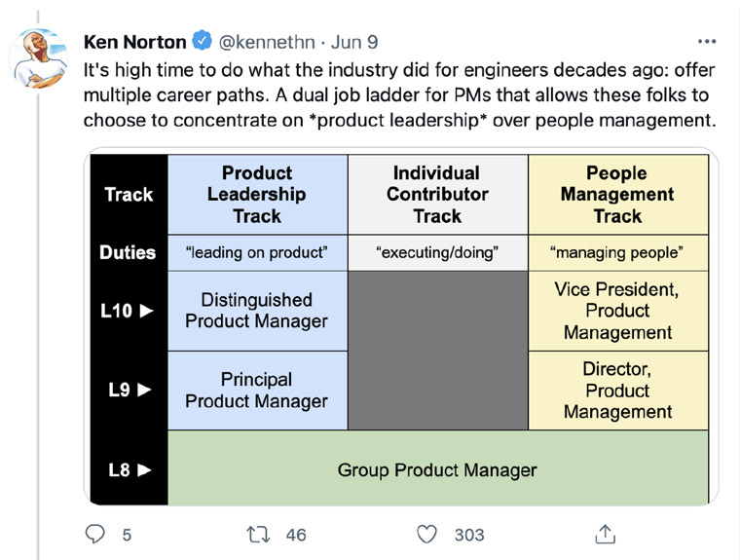Click the Ken Norton display name
The width and height of the screenshot is (740, 560).
pyautogui.click(x=135, y=42)
